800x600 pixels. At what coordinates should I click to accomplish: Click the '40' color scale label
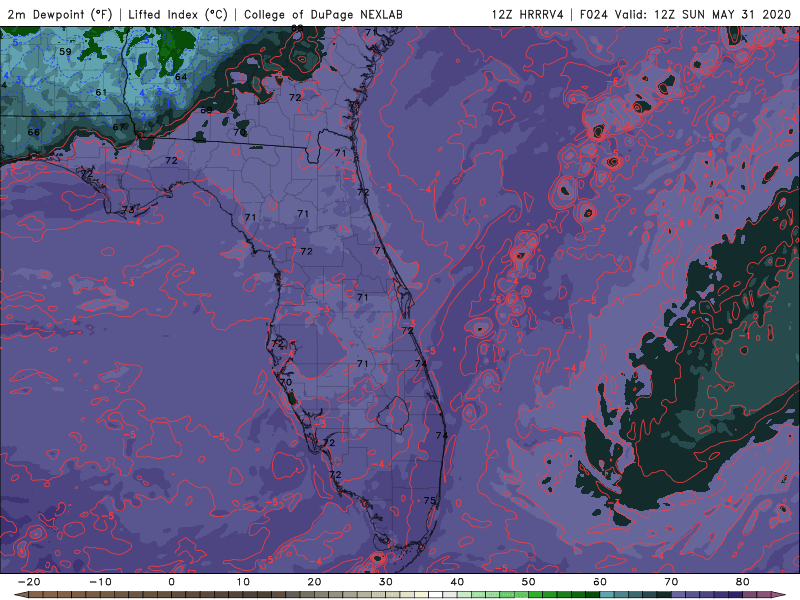click(457, 582)
